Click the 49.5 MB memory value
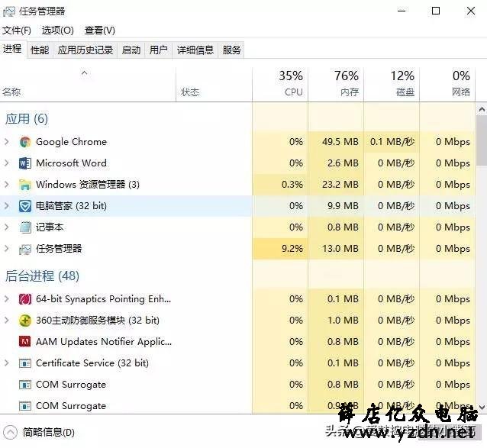 340,142
